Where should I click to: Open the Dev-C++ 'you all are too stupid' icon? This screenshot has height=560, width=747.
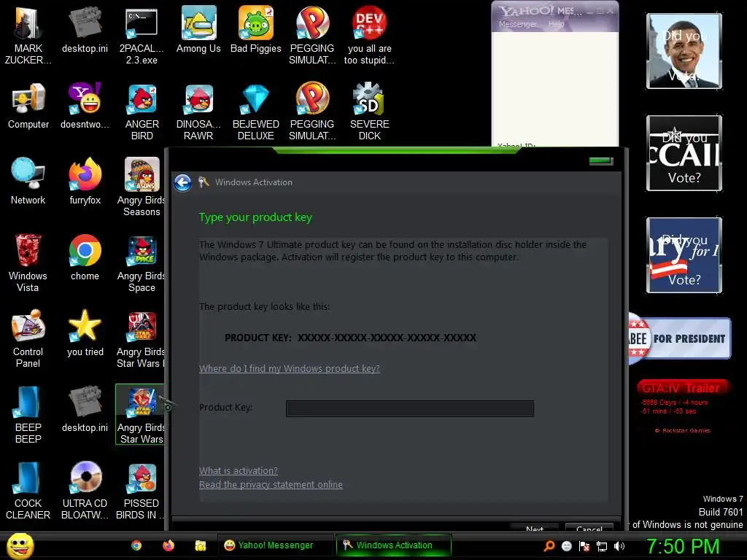(x=369, y=35)
